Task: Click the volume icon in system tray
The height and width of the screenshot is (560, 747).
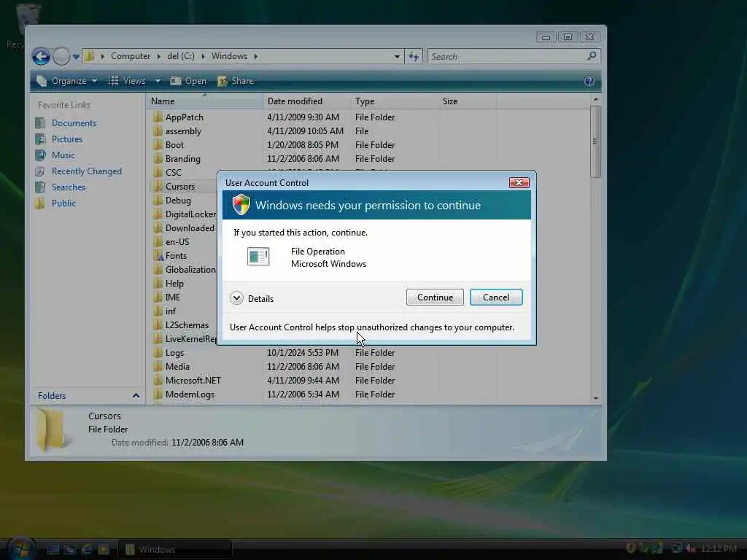Action: tap(690, 548)
